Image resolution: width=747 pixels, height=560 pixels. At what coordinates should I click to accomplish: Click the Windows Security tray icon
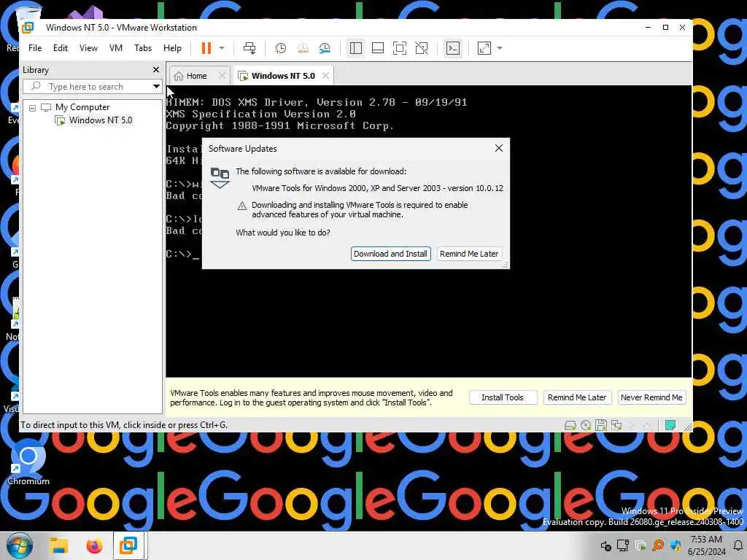pos(676,545)
